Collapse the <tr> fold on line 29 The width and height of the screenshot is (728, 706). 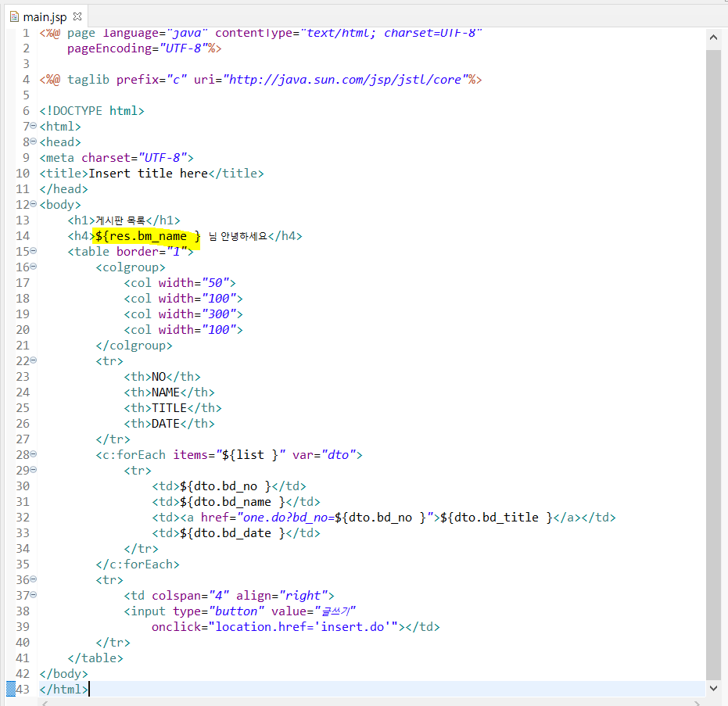point(34,470)
